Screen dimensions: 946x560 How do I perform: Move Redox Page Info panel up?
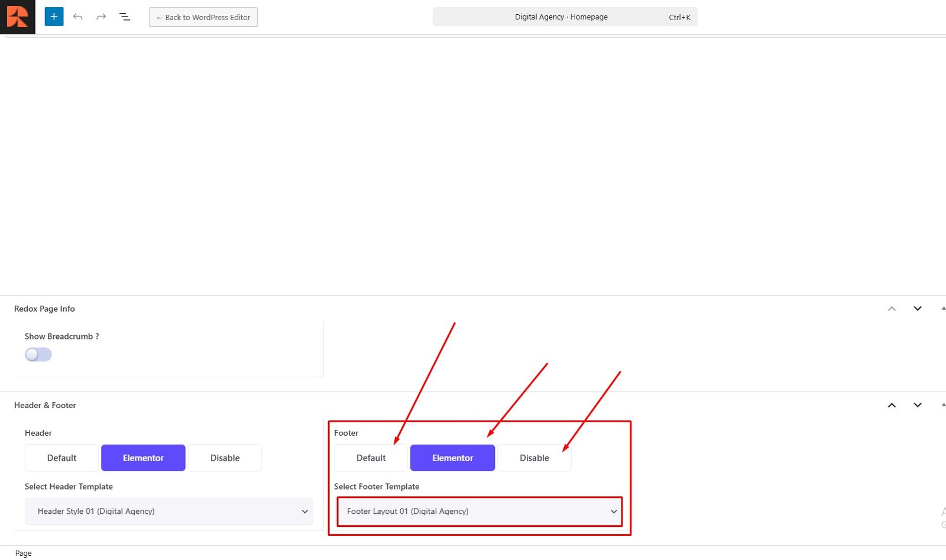[892, 309]
